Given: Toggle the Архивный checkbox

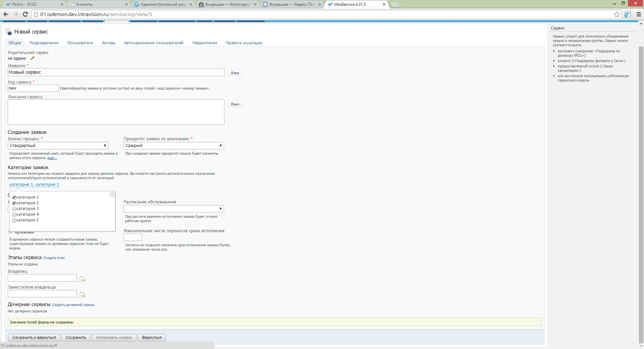Looking at the screenshot, I should point(10,232).
